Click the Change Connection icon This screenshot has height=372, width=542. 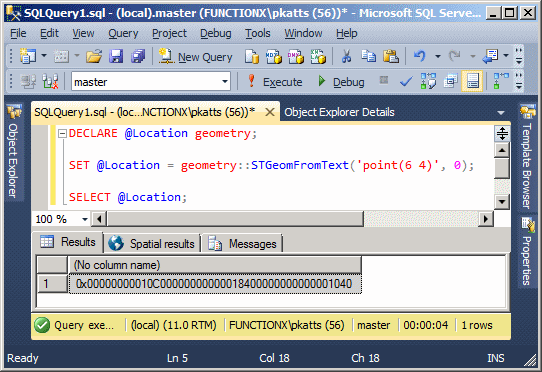coord(50,82)
